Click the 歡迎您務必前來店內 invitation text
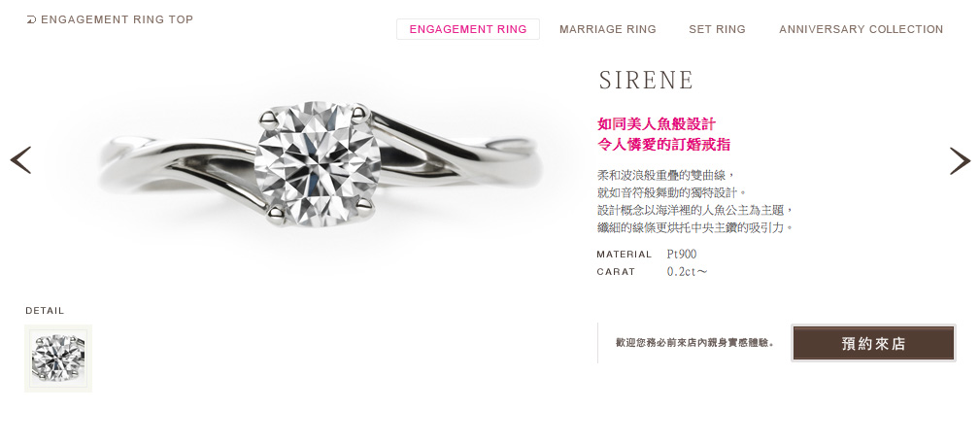The image size is (980, 444). (x=695, y=343)
